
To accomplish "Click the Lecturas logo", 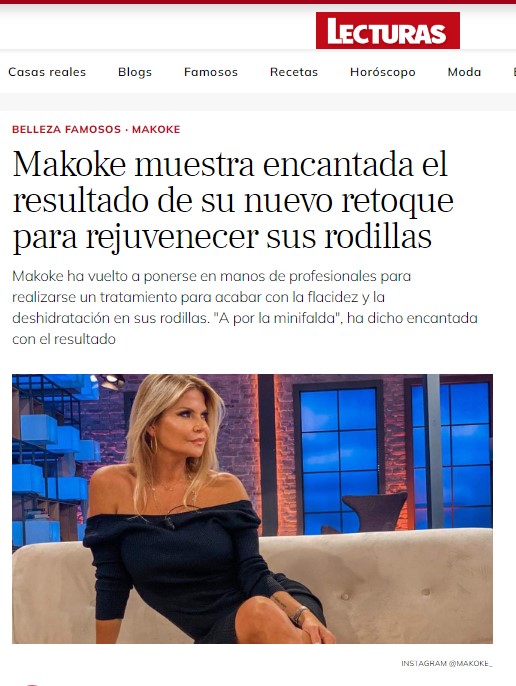I will coord(387,30).
